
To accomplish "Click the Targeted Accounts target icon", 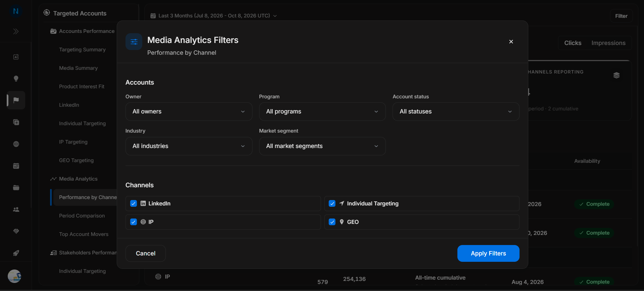I will tap(47, 13).
